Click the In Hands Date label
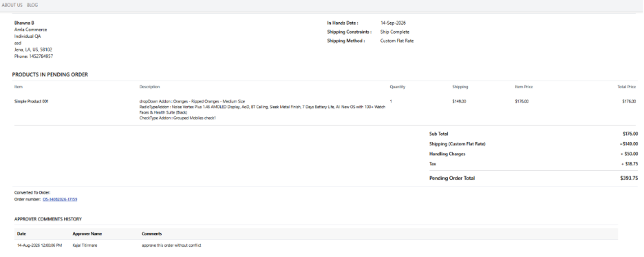Viewport: 644px width, 257px height. [343, 23]
